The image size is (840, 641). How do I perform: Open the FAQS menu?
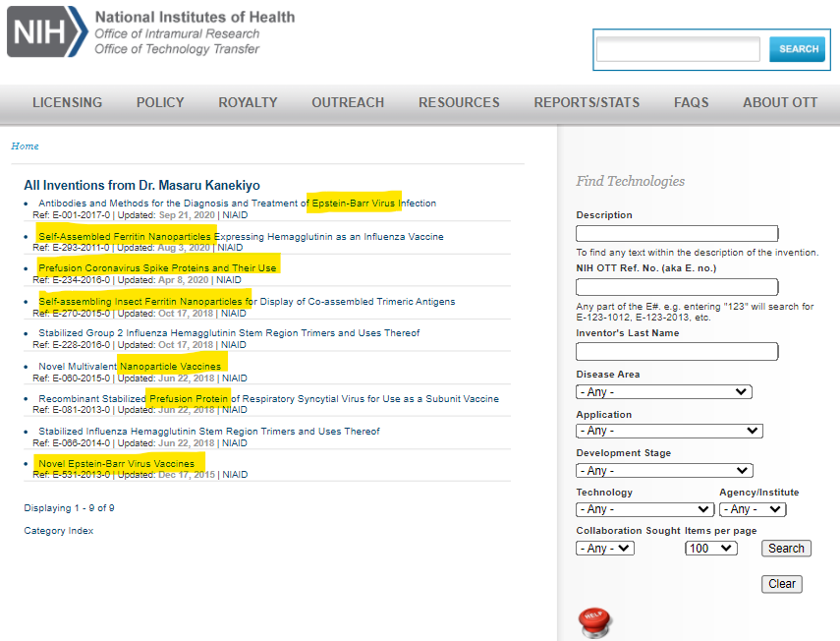(x=691, y=102)
